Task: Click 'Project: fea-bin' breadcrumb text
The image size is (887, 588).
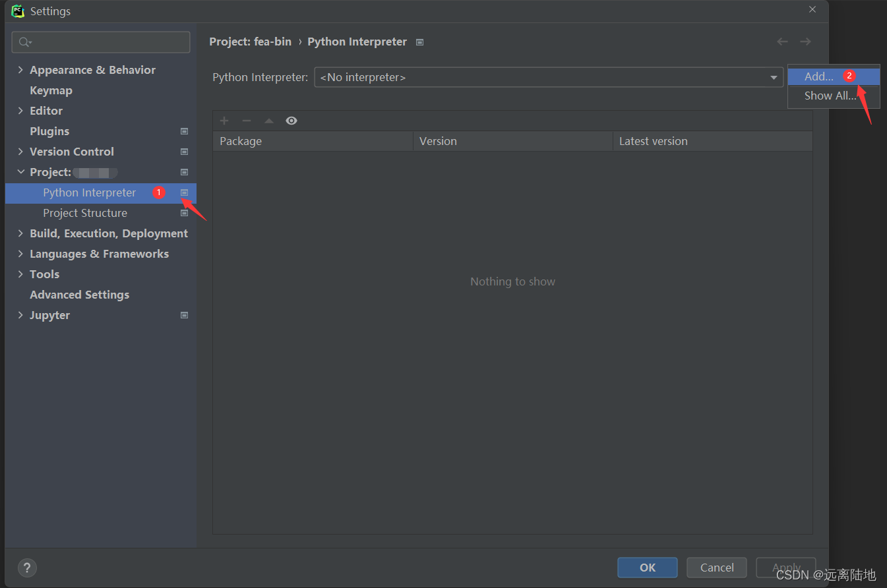Action: (250, 42)
